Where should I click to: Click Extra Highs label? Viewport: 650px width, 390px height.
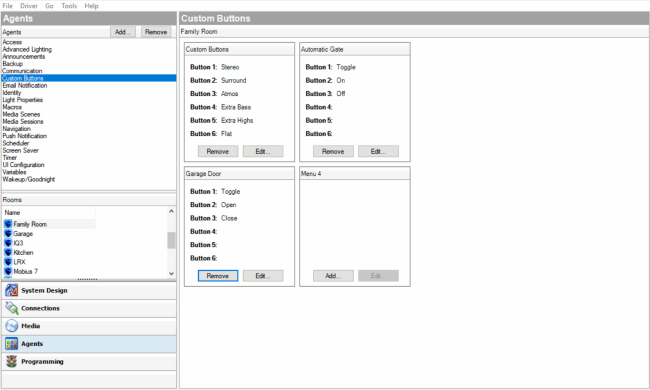click(x=237, y=120)
